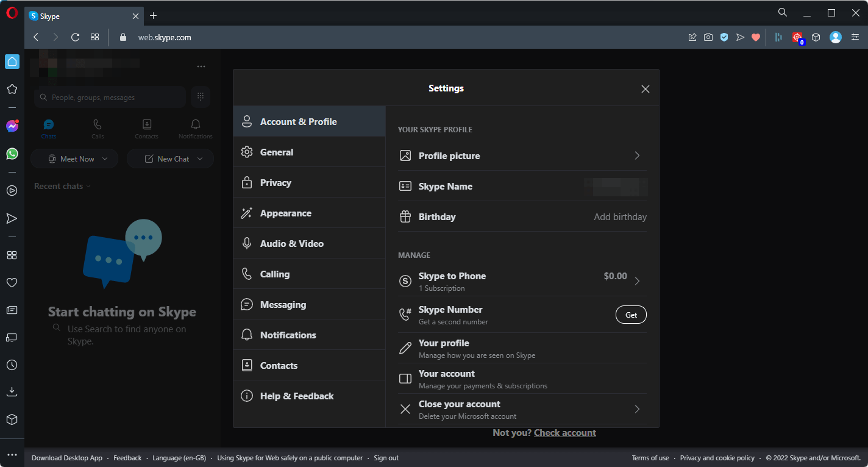The height and width of the screenshot is (467, 868).
Task: Open Pinboards heart icon in sidebar
Action: coord(12,282)
